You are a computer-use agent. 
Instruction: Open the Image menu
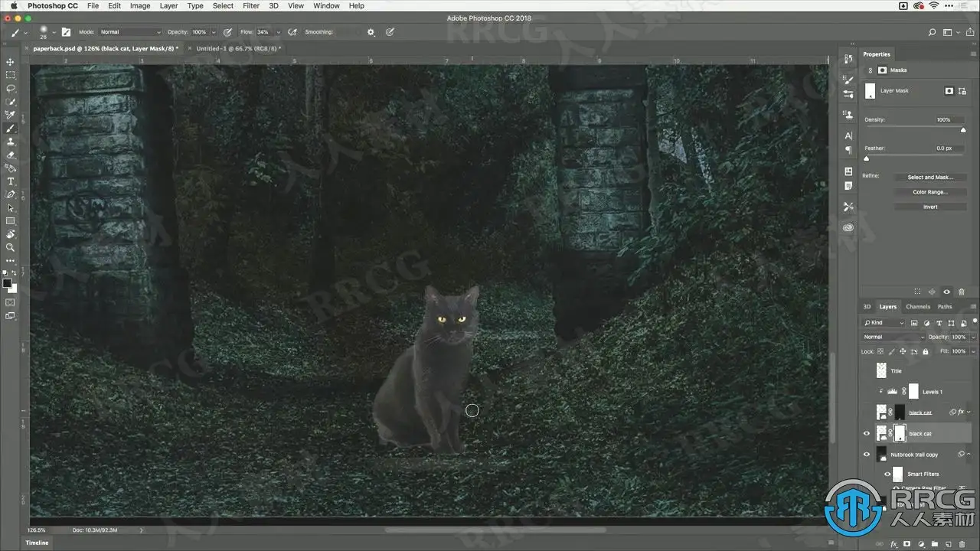140,5
